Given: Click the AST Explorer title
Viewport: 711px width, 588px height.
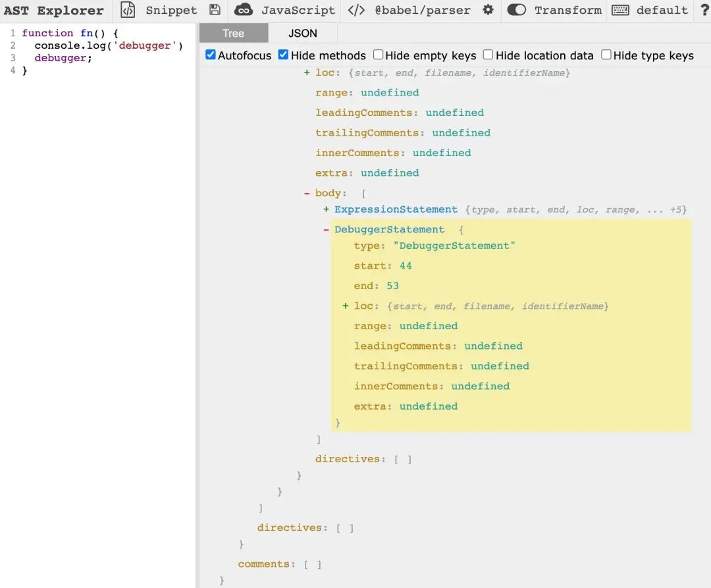Looking at the screenshot, I should pos(53,10).
